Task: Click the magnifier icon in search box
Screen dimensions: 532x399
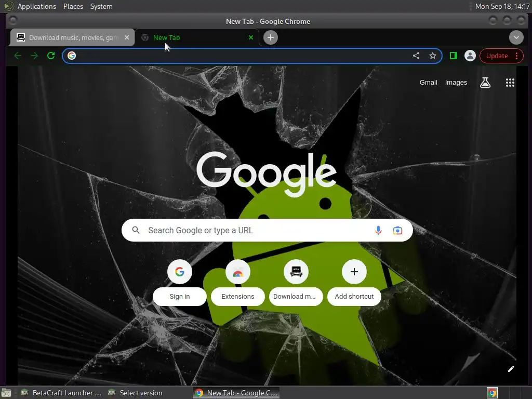Action: point(136,230)
